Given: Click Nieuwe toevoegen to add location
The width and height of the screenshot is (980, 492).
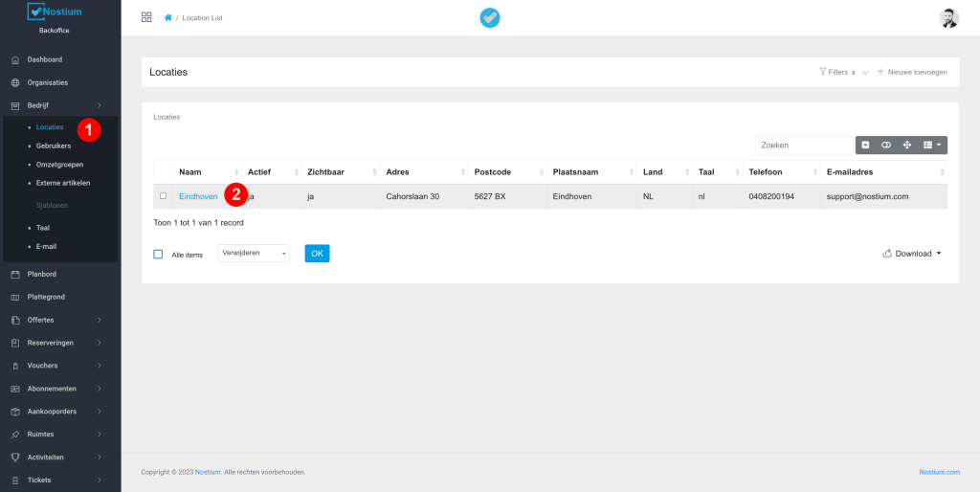Looking at the screenshot, I should point(912,72).
